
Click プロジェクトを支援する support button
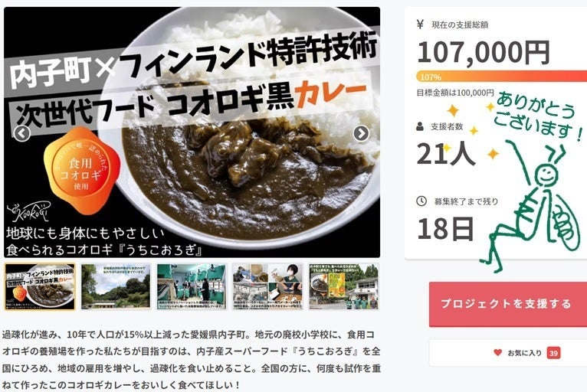pos(507,304)
